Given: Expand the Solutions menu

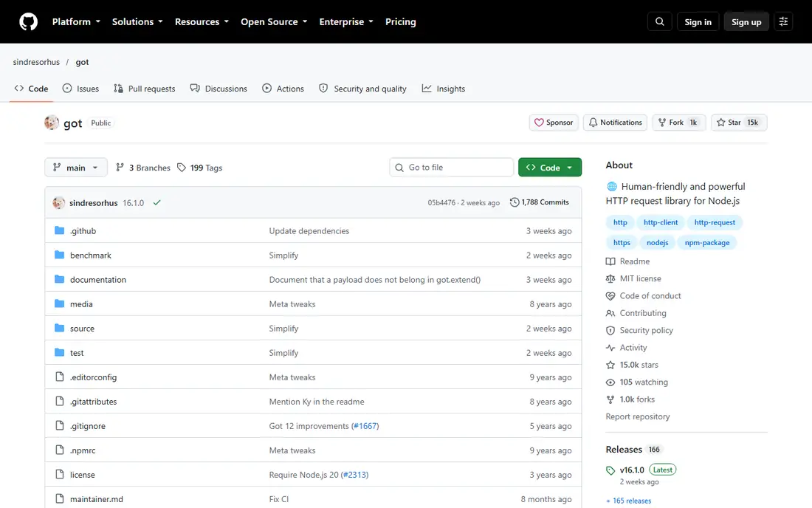Looking at the screenshot, I should point(137,21).
